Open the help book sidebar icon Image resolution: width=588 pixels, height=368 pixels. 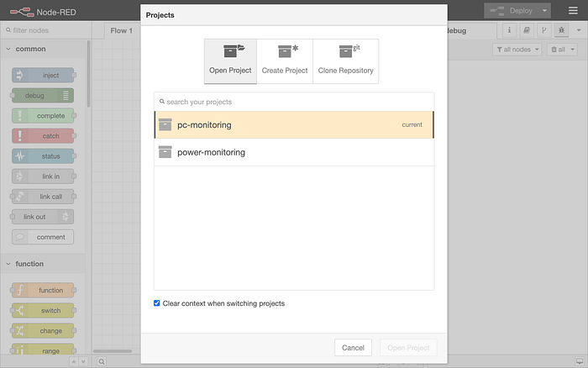pyautogui.click(x=527, y=30)
